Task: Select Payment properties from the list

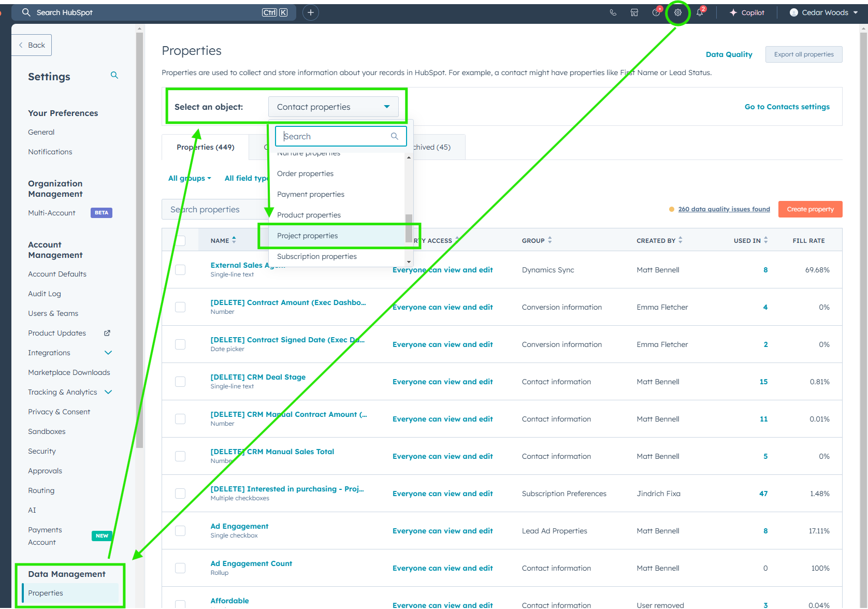Action: [x=337, y=194]
